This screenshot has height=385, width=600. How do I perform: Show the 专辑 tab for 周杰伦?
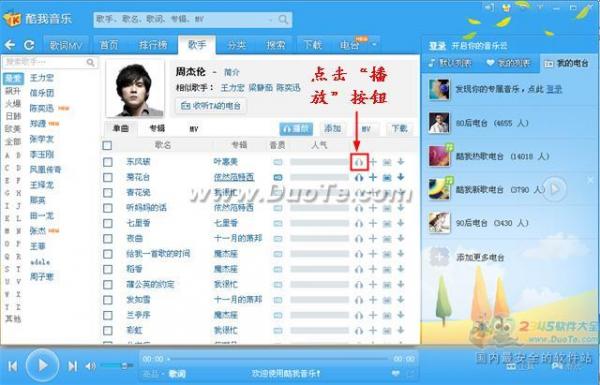(x=157, y=129)
